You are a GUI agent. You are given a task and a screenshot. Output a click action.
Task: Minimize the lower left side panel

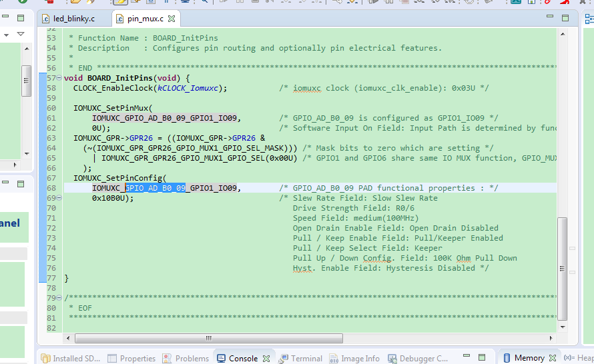click(5, 183)
